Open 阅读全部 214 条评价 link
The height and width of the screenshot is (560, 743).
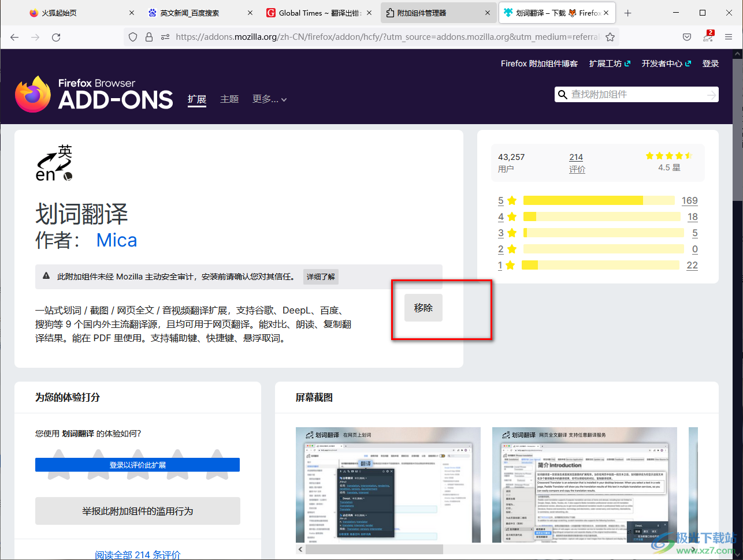point(138,555)
